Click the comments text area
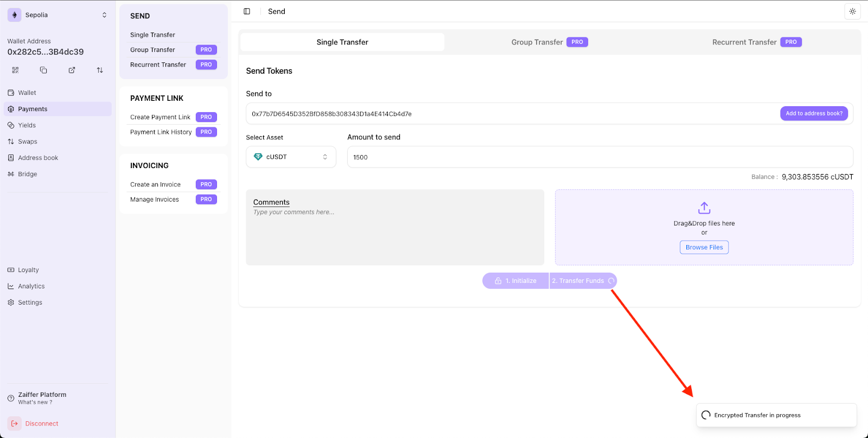 coord(395,227)
